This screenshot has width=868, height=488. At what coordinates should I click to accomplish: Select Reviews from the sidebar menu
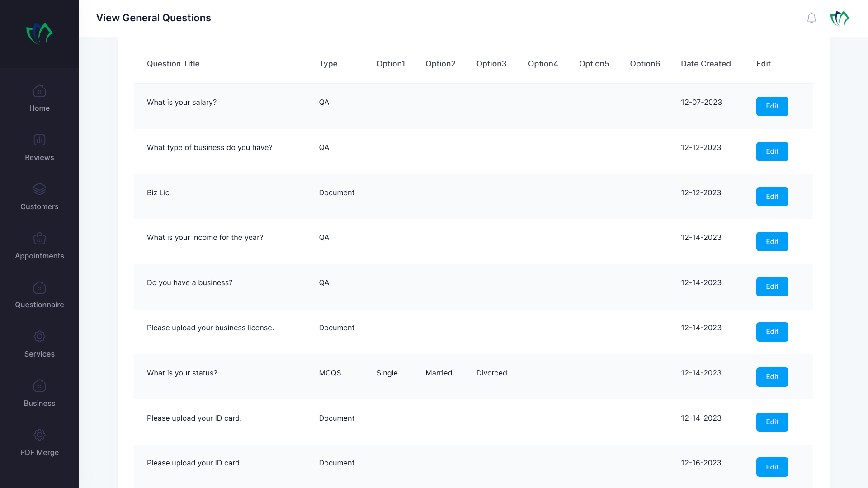point(39,157)
